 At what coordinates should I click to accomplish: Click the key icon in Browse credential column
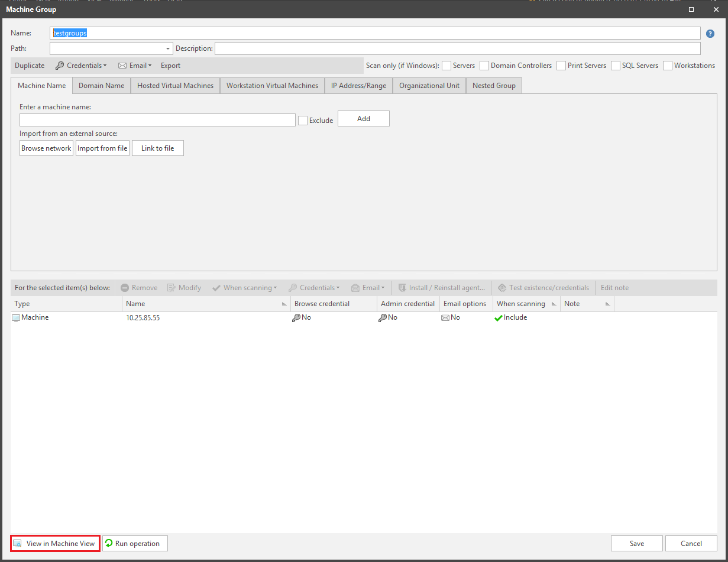[x=297, y=317]
